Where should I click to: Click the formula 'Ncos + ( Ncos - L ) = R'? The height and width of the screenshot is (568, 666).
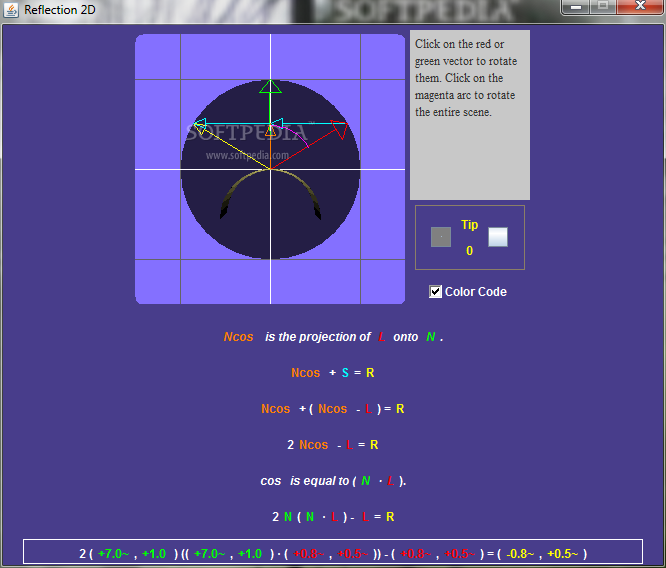pos(333,409)
